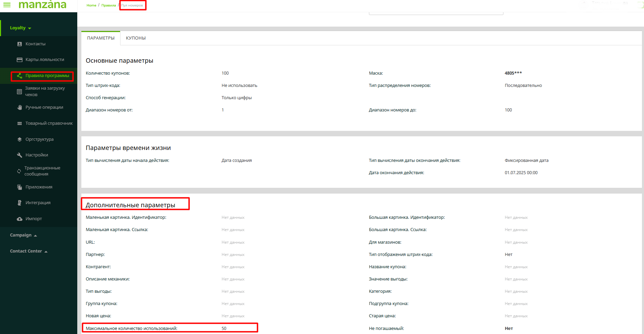Open the hamburger menu icon
Screen dimensions: 644x334
click(7, 5)
